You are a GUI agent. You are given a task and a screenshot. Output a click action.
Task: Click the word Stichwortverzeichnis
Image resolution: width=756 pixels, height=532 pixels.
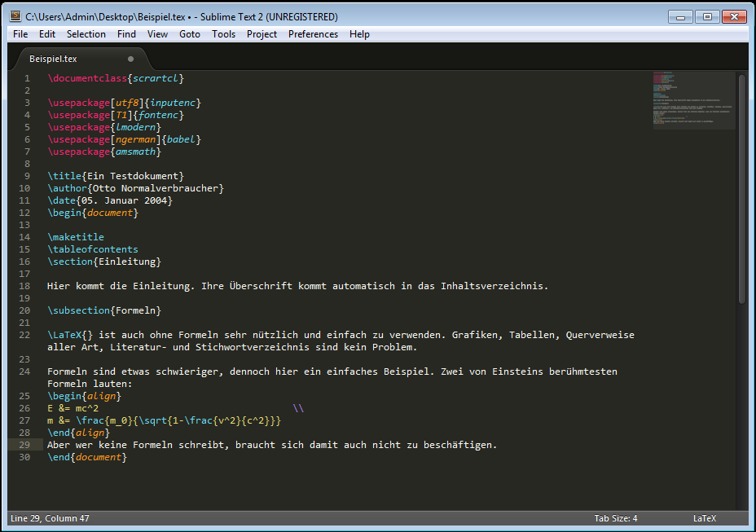coord(253,347)
